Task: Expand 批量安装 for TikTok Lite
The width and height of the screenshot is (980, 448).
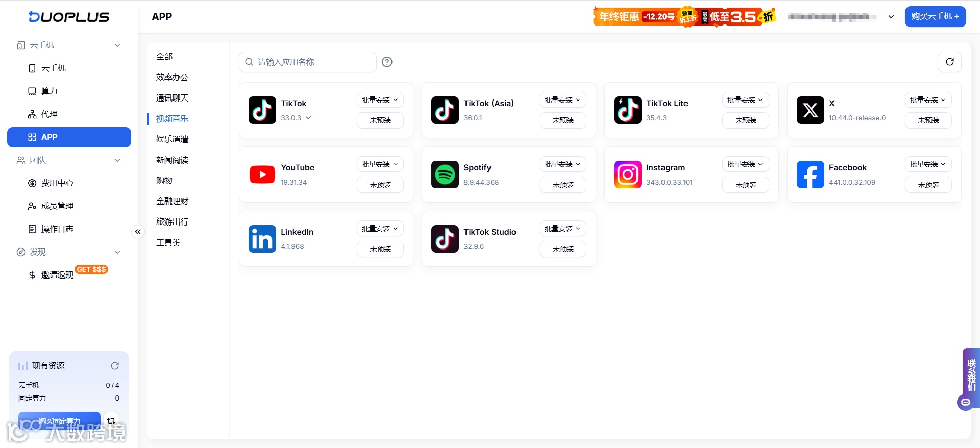Action: 745,100
